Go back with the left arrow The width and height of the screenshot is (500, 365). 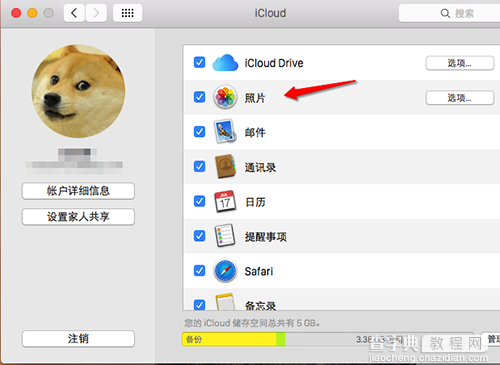[x=74, y=13]
